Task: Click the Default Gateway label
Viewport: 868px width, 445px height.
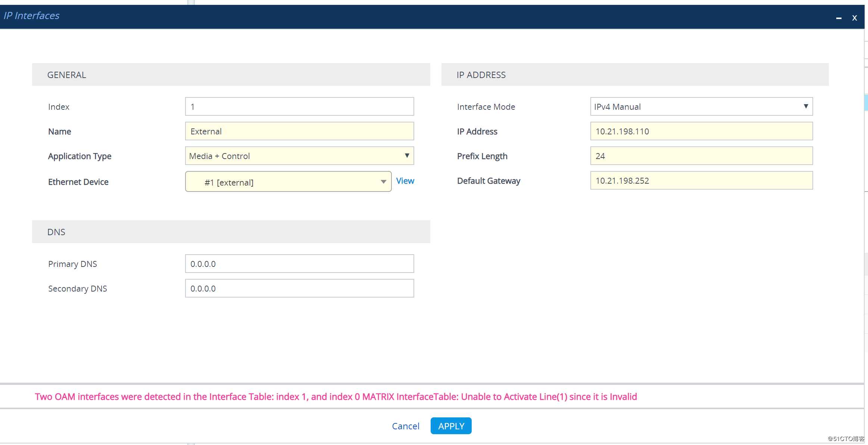Action: (x=488, y=181)
